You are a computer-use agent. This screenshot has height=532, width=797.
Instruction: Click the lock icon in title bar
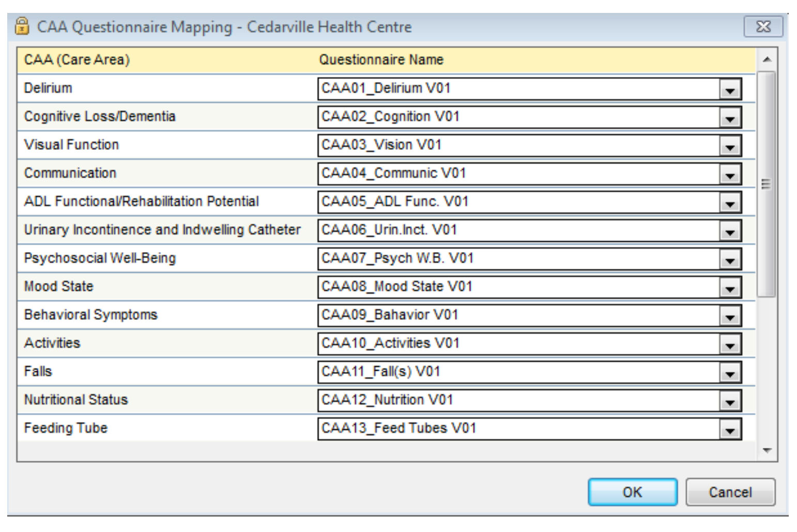coord(22,26)
